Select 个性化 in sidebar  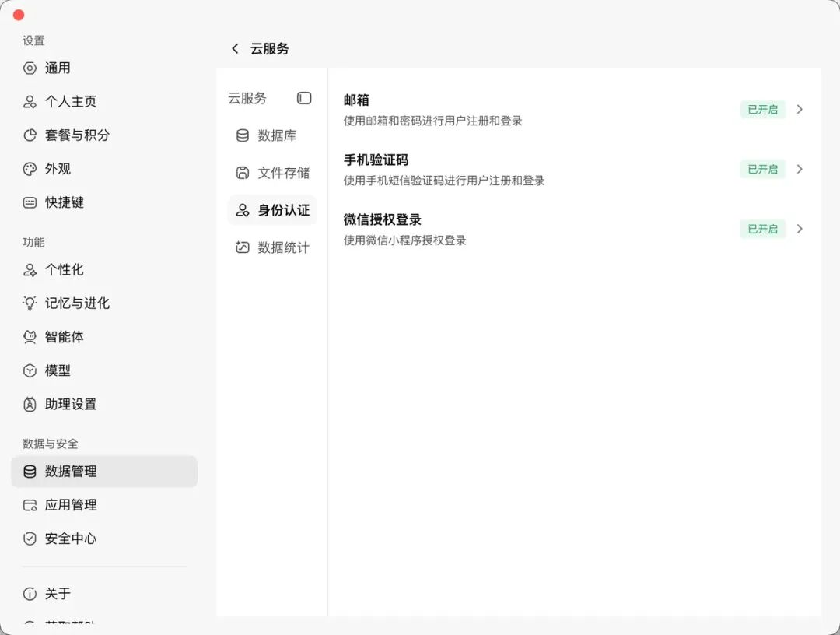(104, 269)
